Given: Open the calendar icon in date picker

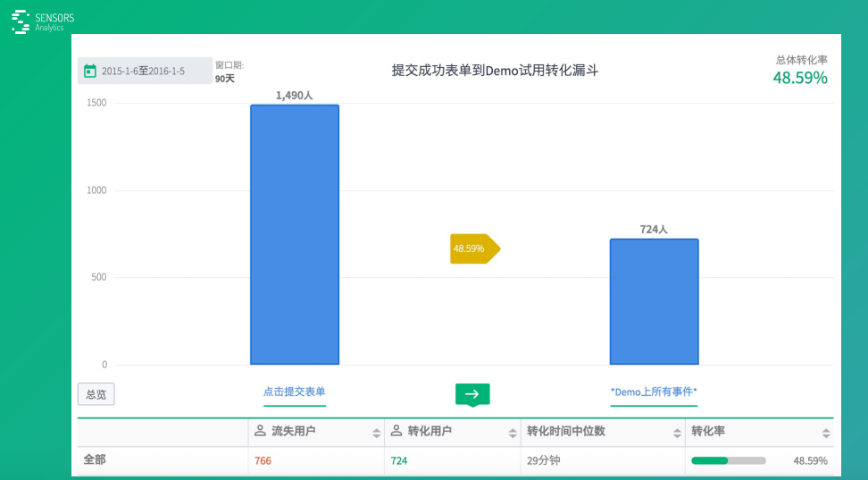Looking at the screenshot, I should click(x=89, y=71).
